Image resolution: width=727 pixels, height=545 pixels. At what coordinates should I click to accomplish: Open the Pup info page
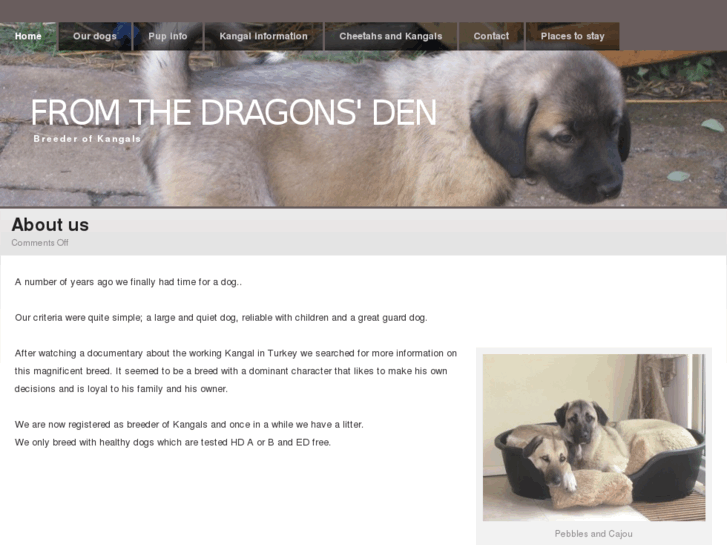pos(168,36)
